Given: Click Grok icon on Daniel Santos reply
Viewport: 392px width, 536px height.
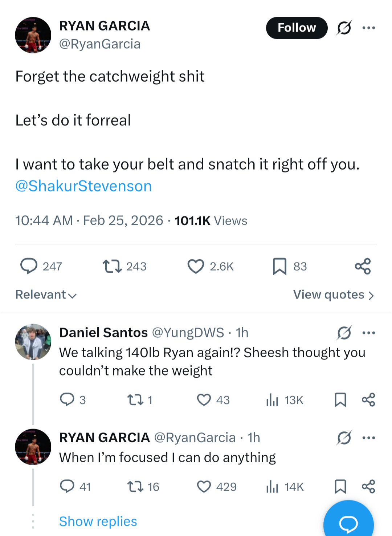Looking at the screenshot, I should 344,333.
